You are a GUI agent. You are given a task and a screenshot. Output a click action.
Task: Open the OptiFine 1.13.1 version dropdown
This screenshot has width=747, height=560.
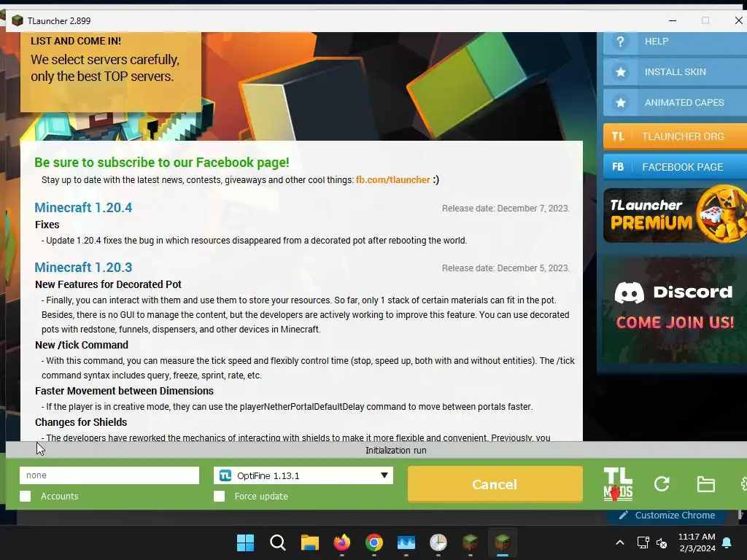click(x=303, y=475)
